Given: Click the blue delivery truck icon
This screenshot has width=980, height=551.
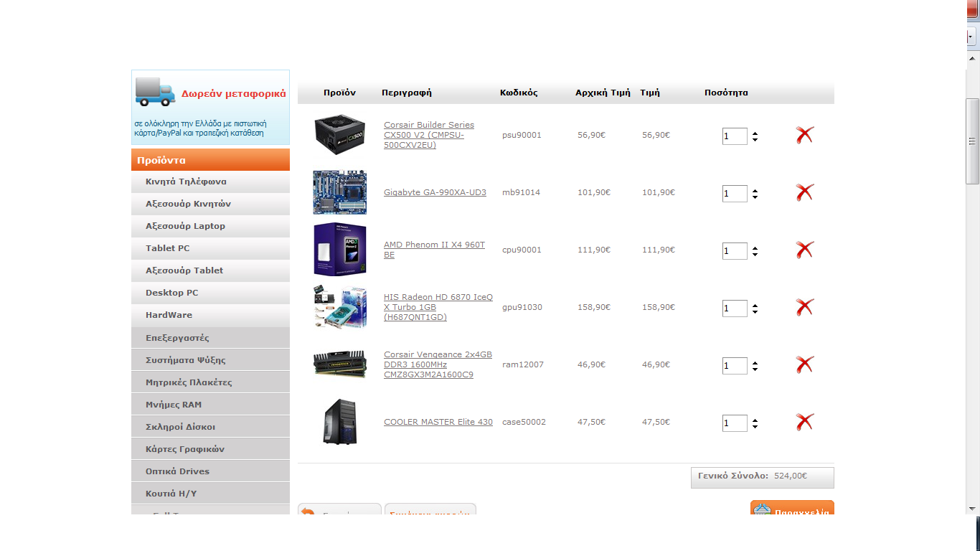Looking at the screenshot, I should [155, 92].
